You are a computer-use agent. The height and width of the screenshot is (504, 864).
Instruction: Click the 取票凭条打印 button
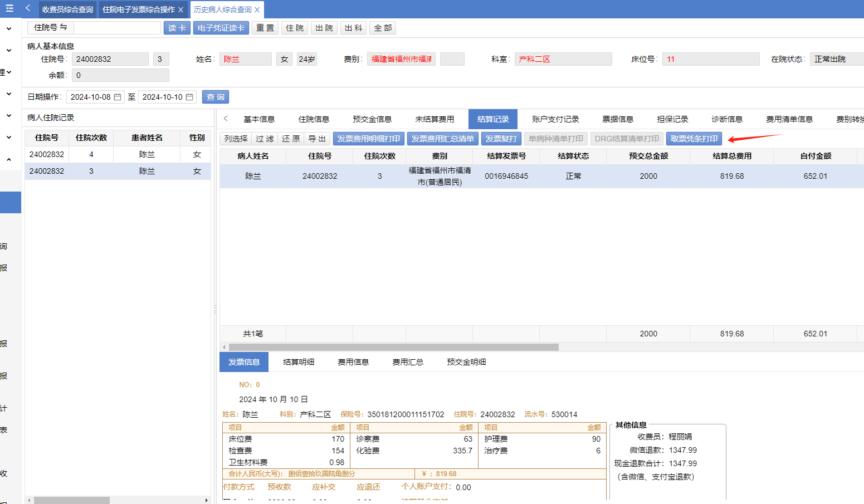[x=694, y=139]
